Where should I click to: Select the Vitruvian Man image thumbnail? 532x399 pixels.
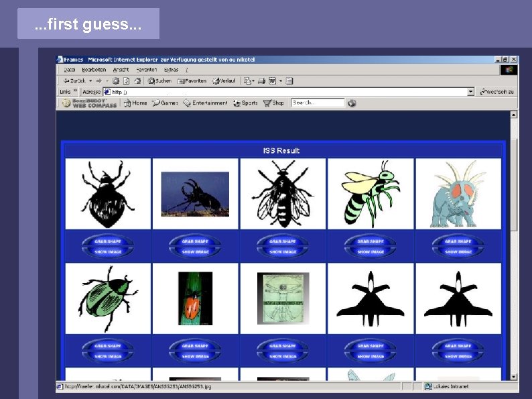click(283, 298)
